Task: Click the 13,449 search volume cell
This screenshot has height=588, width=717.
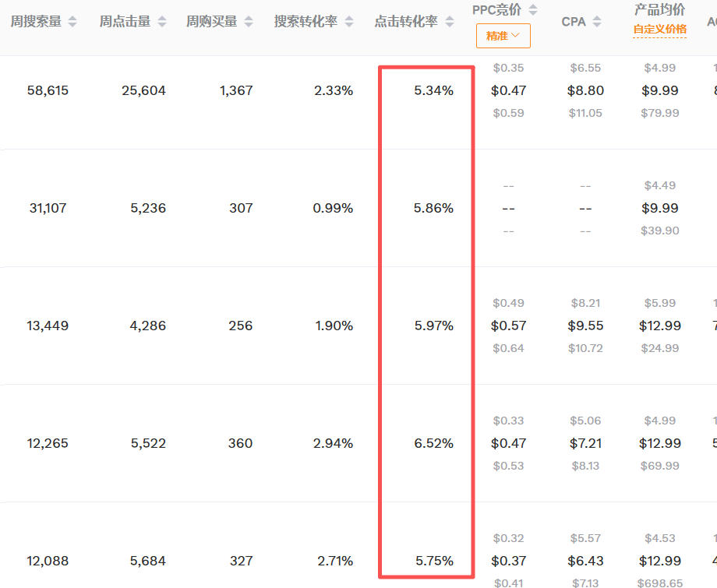Action: (x=48, y=326)
